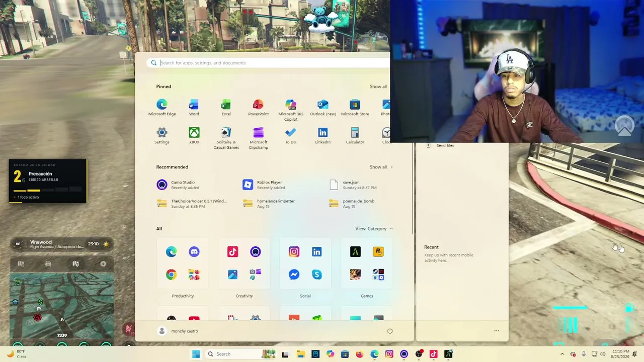The height and width of the screenshot is (362, 644).
Task: Open the taskbar clock and date
Action: [621, 354]
